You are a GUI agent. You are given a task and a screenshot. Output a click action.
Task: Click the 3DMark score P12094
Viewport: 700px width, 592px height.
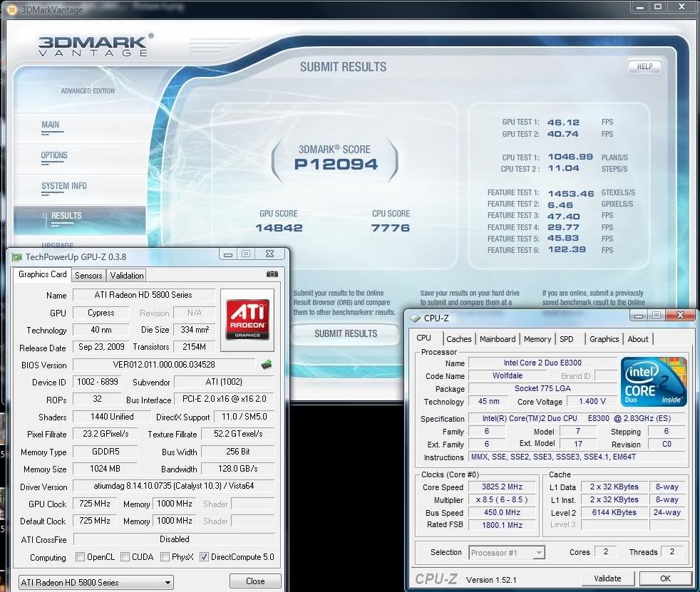(x=336, y=165)
